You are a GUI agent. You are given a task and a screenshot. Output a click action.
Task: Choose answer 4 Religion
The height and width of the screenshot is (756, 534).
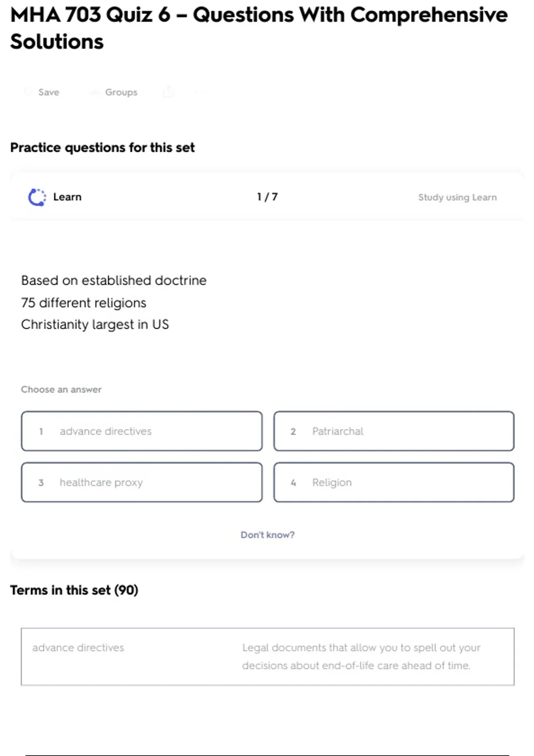point(394,482)
